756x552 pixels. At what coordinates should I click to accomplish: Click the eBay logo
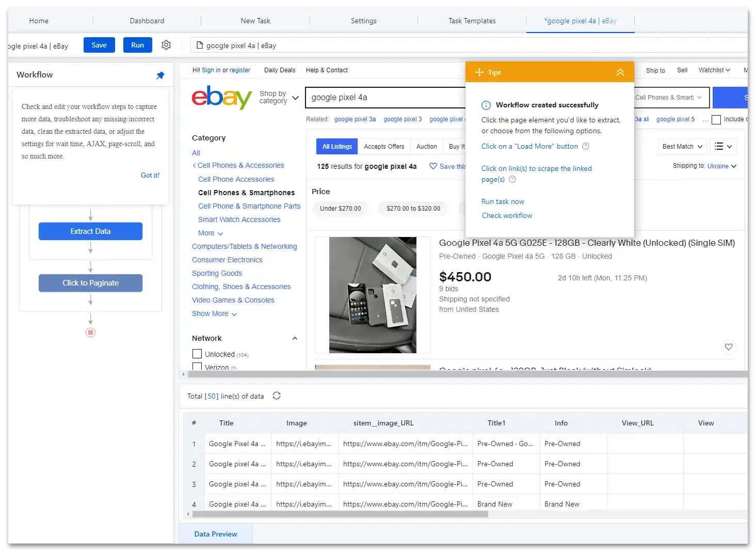pos(222,97)
